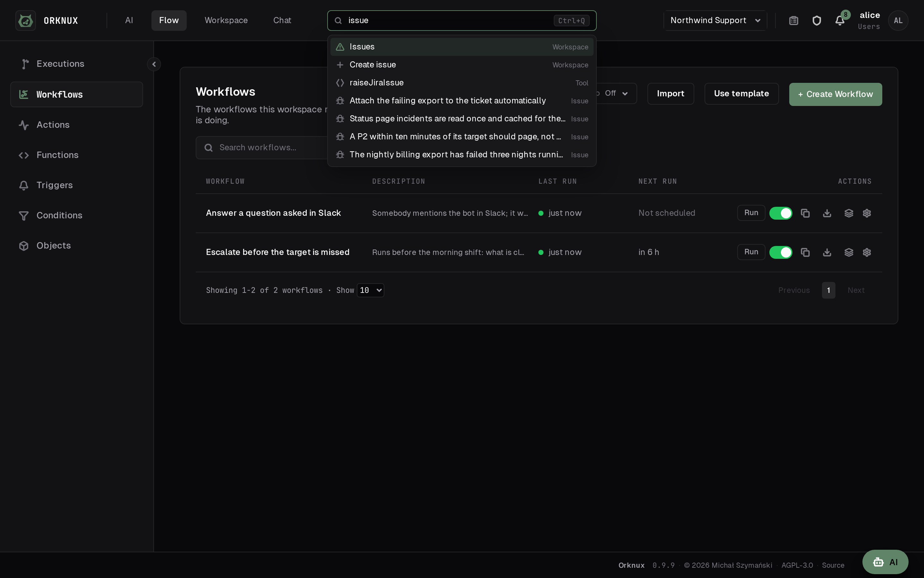Choose Issues workspace search result
Viewport: 924px width, 578px height.
pyautogui.click(x=462, y=47)
